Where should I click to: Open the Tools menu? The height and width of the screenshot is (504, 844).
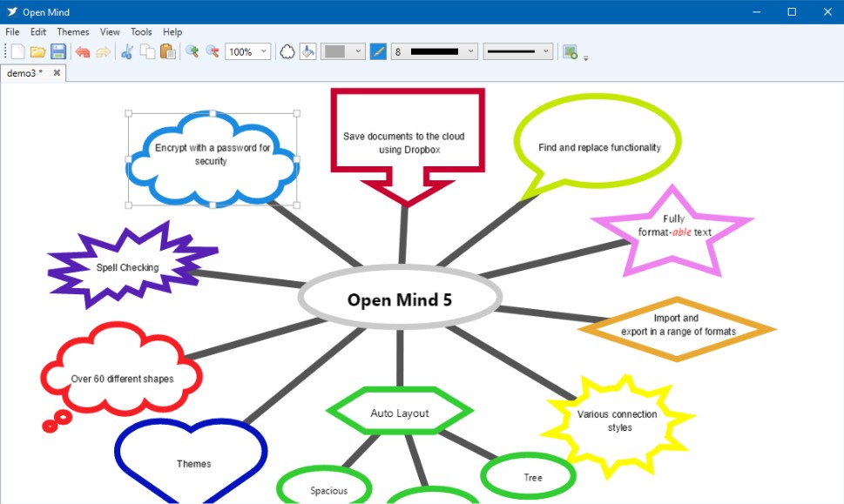141,31
